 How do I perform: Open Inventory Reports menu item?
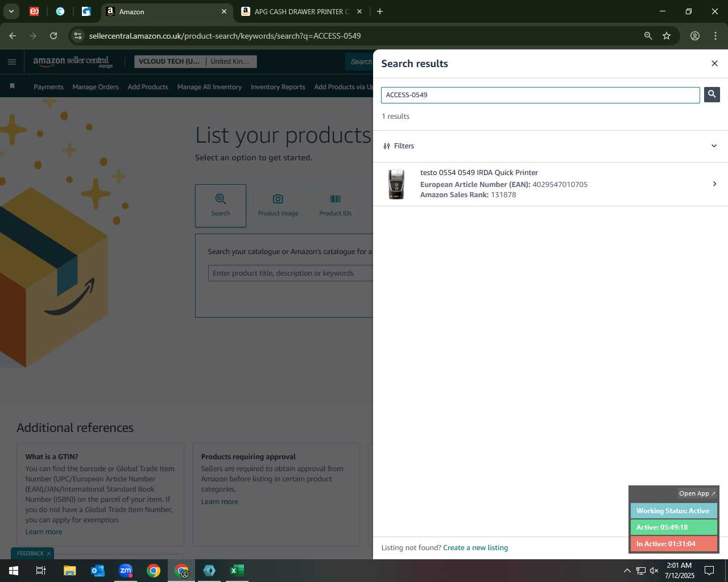[278, 87]
